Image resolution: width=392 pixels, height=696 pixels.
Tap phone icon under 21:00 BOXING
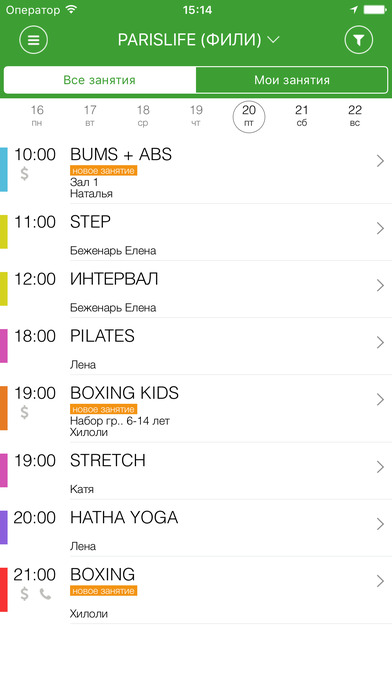point(45,594)
